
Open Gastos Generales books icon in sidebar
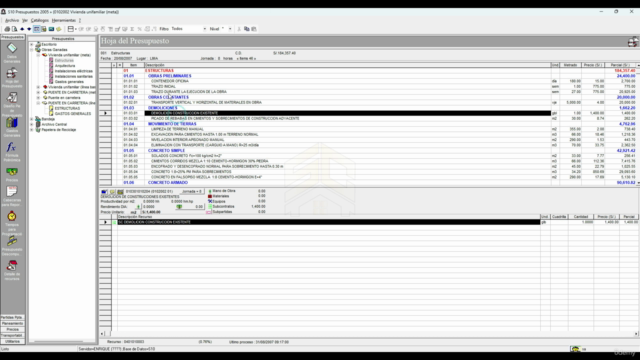pyautogui.click(x=12, y=122)
